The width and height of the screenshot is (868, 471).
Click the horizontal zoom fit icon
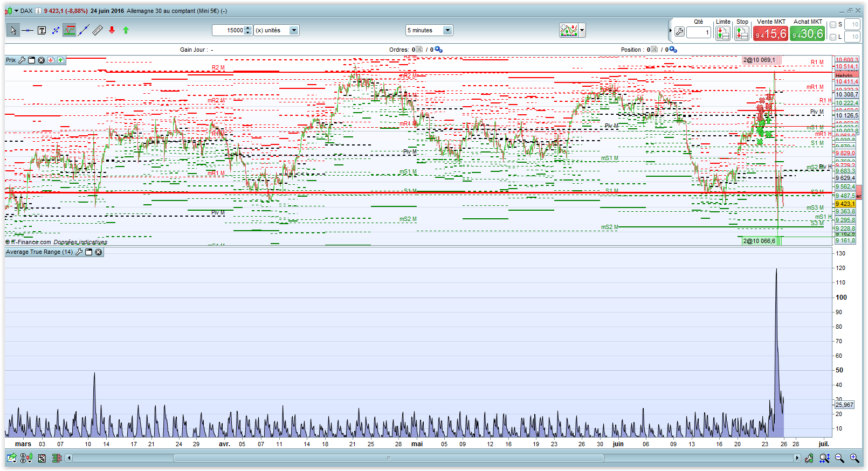pos(825,458)
